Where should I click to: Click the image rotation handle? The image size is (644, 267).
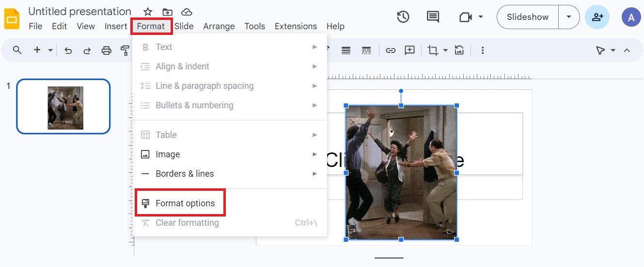[401, 91]
